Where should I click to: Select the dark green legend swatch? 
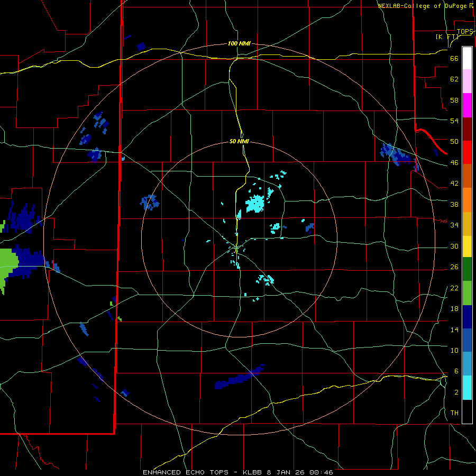pos(467,269)
